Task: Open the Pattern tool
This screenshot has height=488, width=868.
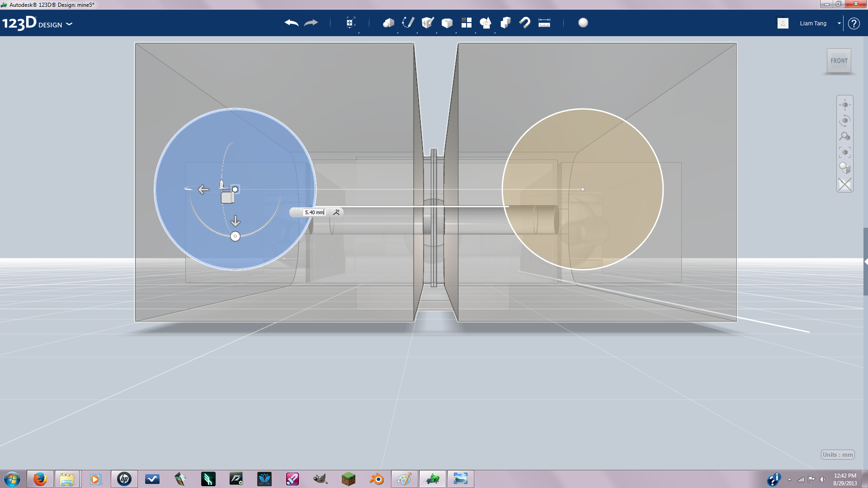Action: [x=466, y=23]
